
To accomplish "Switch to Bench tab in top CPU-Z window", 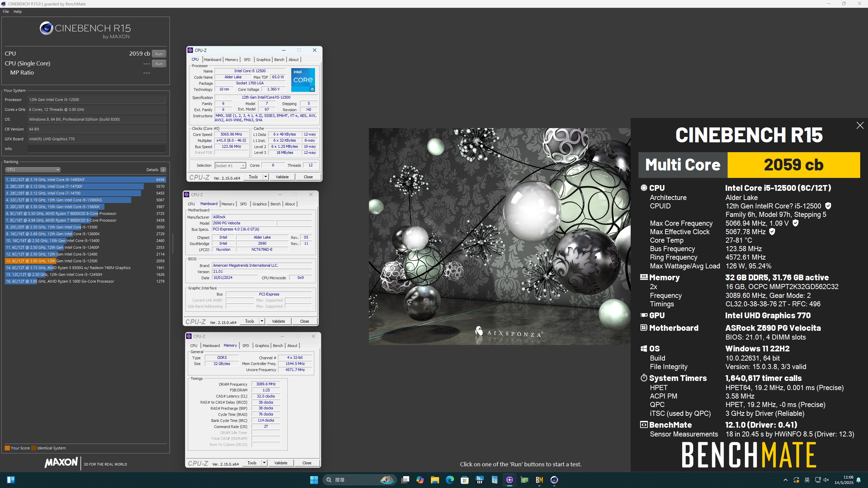I will pos(279,60).
